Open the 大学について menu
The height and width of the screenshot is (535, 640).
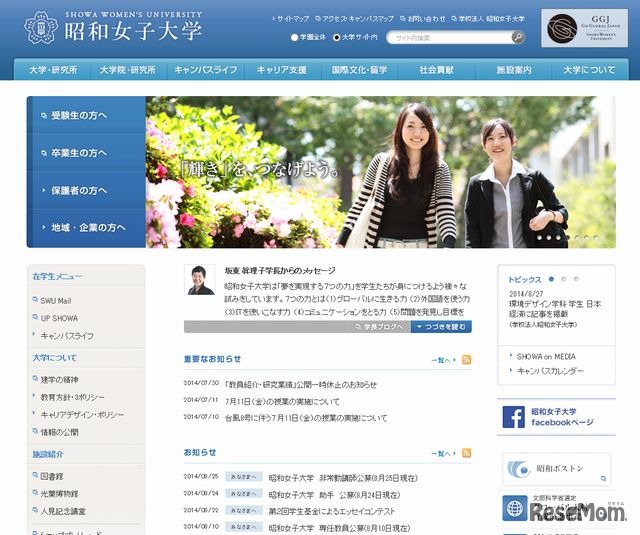pos(589,70)
